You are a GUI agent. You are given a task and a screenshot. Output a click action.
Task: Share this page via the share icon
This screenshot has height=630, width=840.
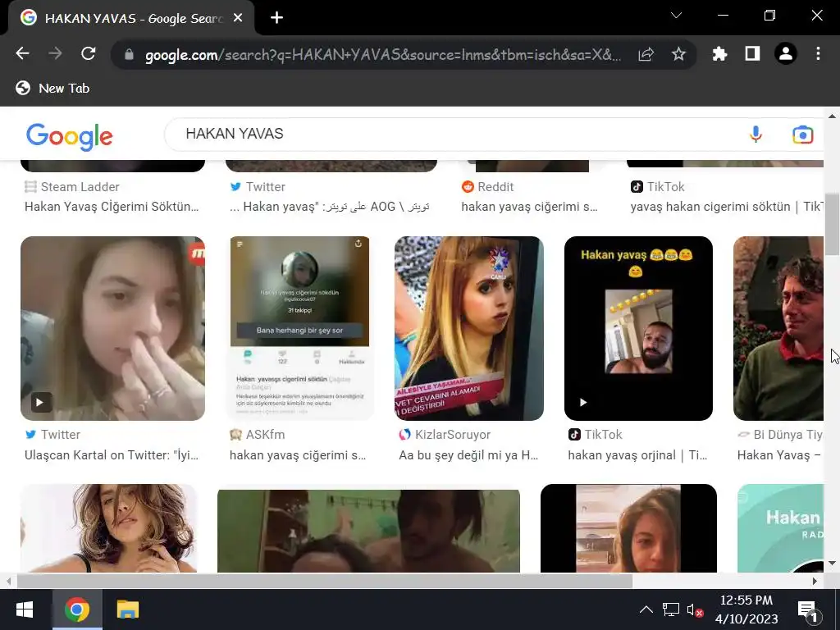(646, 54)
